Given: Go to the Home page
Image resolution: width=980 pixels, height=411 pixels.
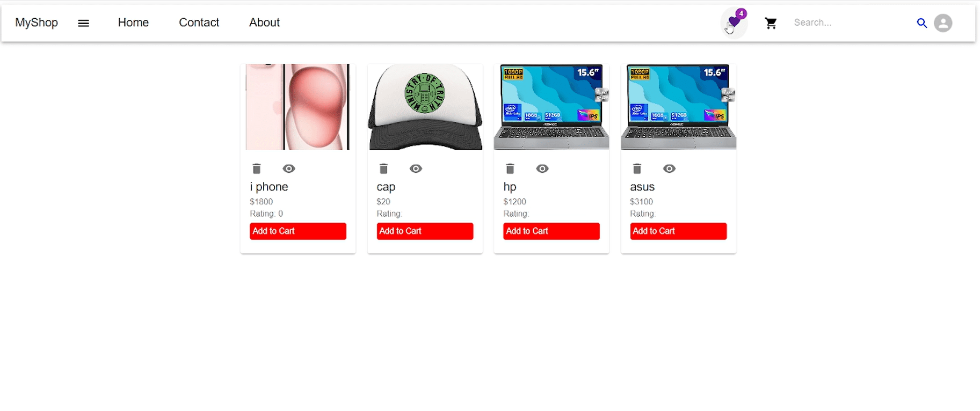Looking at the screenshot, I should (x=133, y=23).
